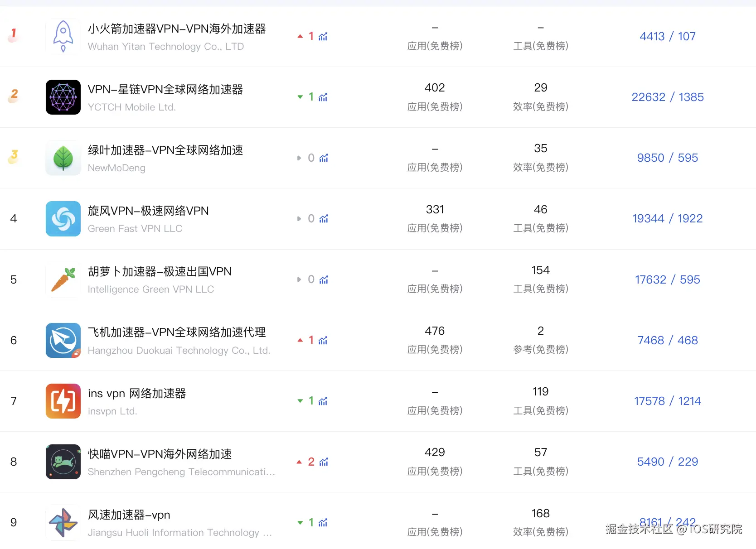756x549 pixels.
Task: Click keyword count 9850 / 595
Action: pyautogui.click(x=668, y=158)
